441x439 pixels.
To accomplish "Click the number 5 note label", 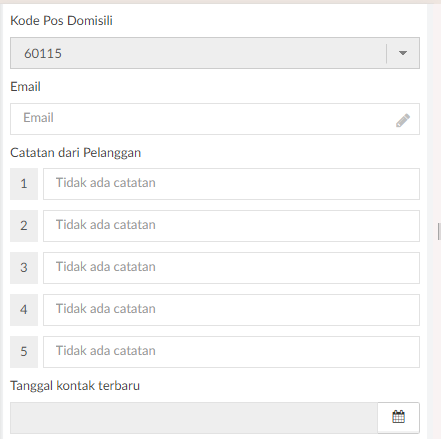I will (x=24, y=352).
